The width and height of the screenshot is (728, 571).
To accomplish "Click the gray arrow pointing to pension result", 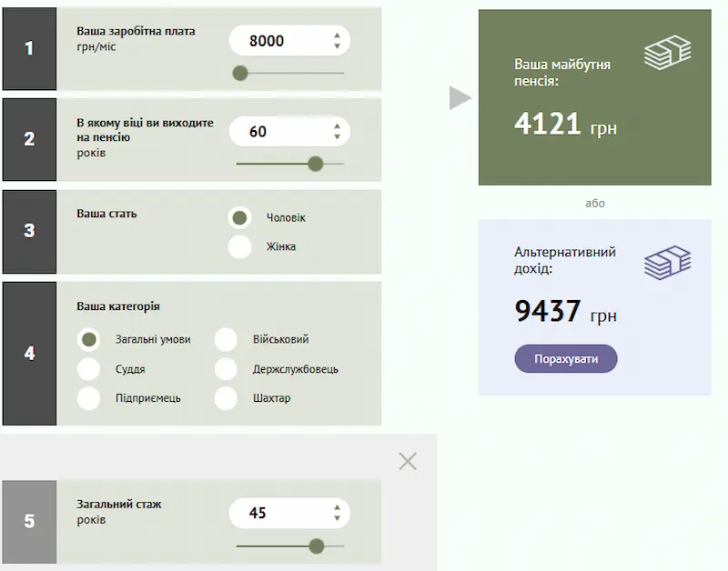I will pyautogui.click(x=460, y=97).
